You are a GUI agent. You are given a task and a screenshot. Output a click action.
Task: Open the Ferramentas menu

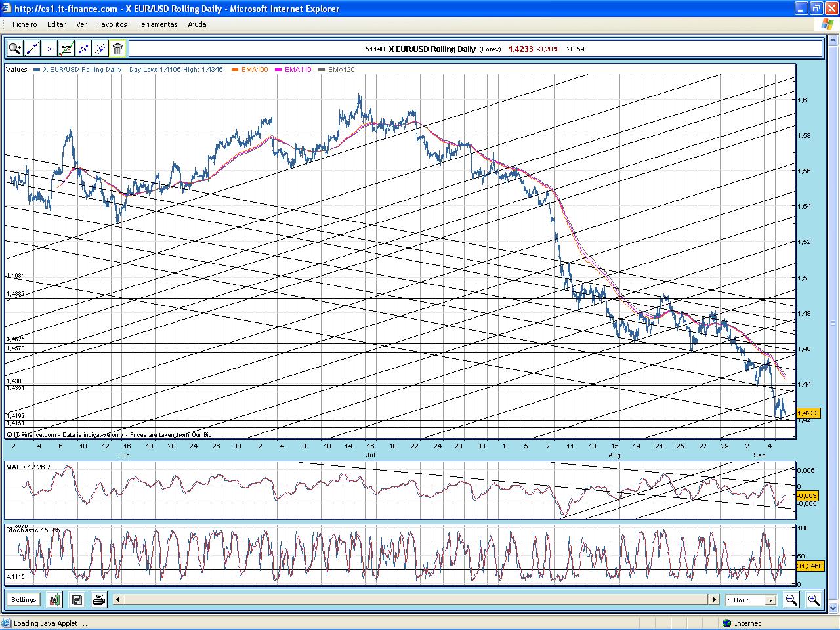click(x=157, y=24)
